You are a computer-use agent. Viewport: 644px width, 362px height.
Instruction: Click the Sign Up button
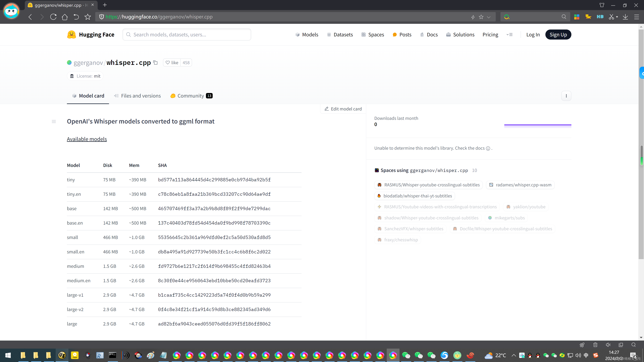[558, 35]
